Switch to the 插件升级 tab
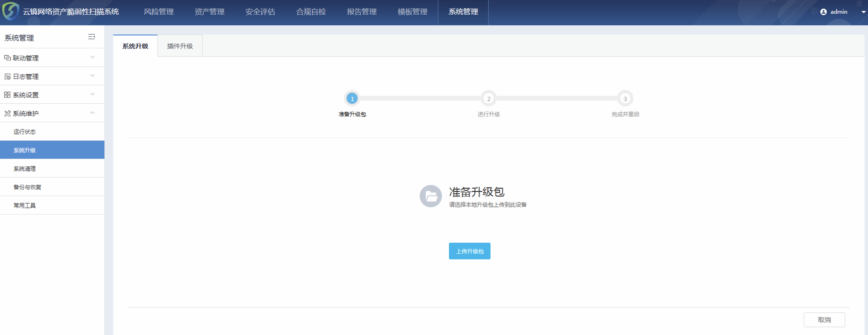Image resolution: width=868 pixels, height=335 pixels. coord(180,46)
